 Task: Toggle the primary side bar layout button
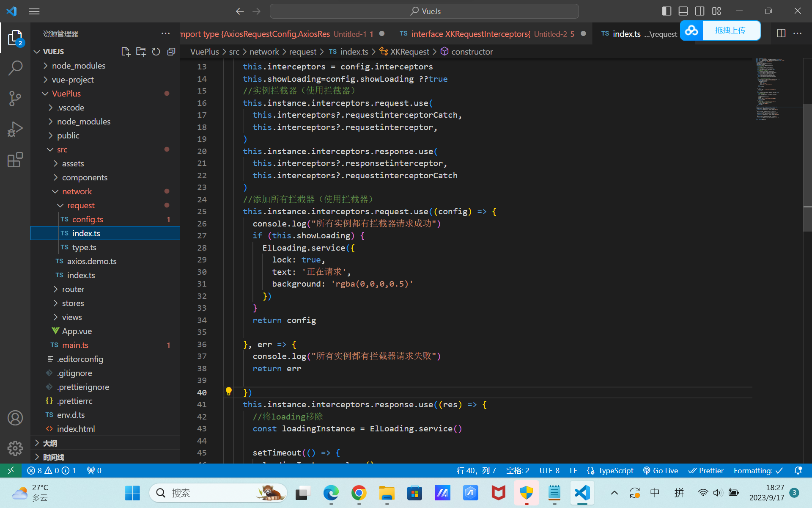click(667, 11)
